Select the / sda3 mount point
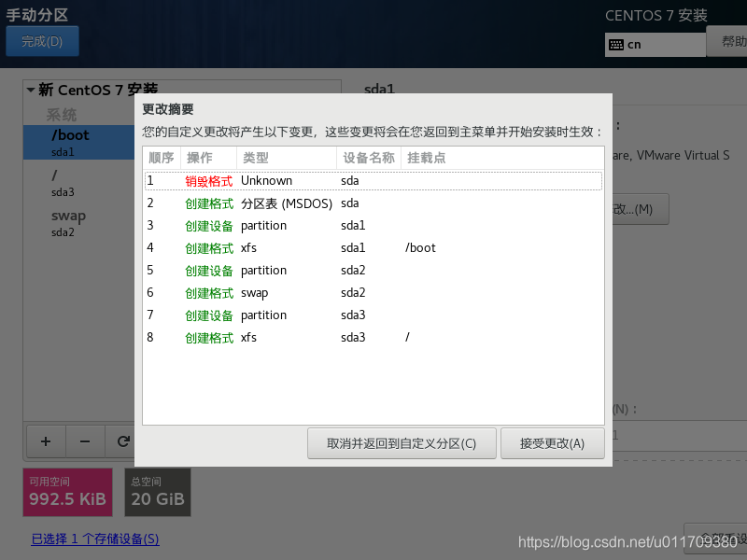The width and height of the screenshot is (747, 560). pyautogui.click(x=79, y=183)
